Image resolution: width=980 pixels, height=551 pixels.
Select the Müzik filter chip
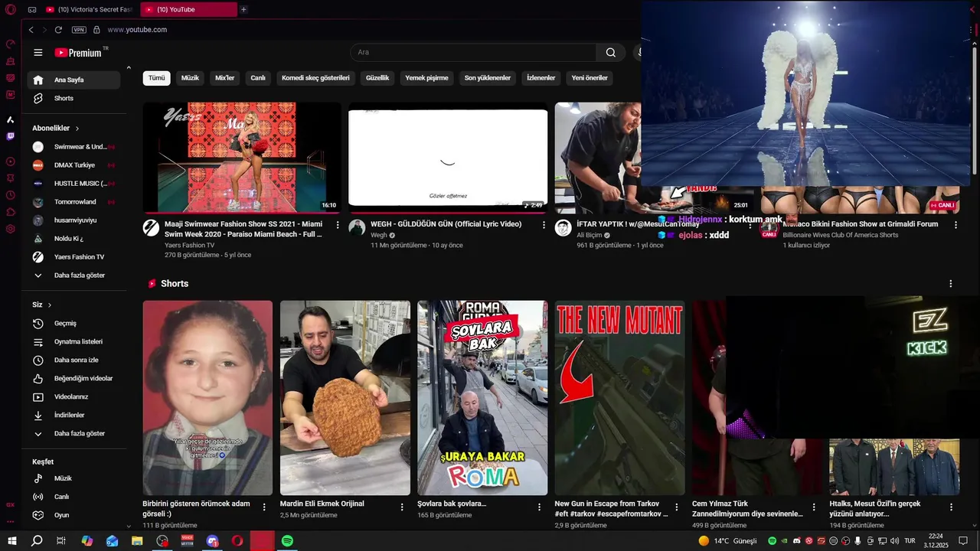[x=190, y=78]
